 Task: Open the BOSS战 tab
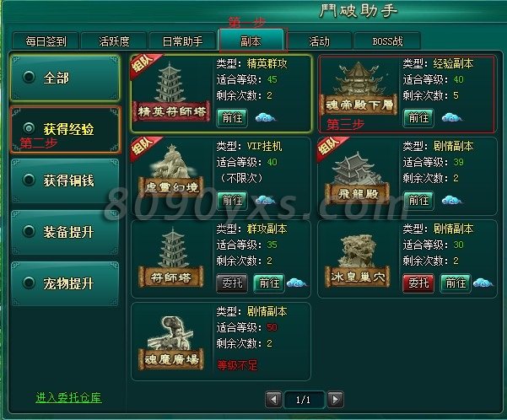coord(387,41)
